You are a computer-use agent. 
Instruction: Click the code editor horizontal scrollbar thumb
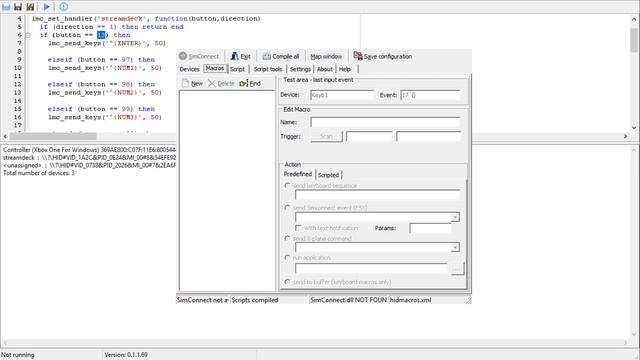click(x=53, y=136)
